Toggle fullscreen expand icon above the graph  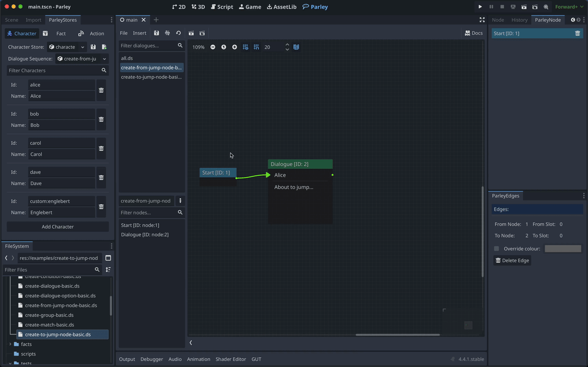482,20
